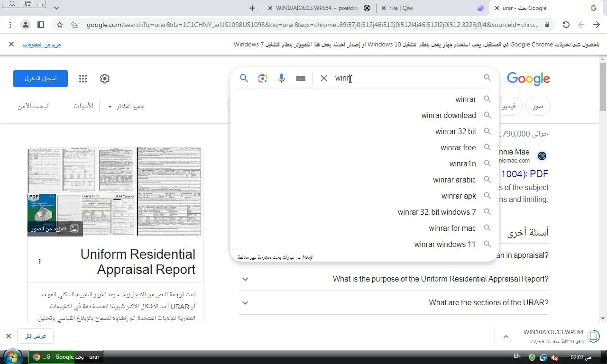607x364 pixels.
Task: Select فيديو videos filter tab
Action: (509, 107)
